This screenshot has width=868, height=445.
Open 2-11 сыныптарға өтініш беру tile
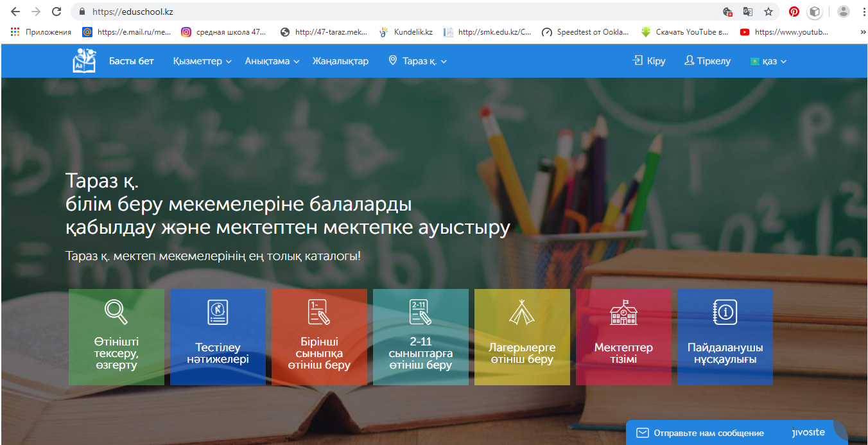(421, 337)
